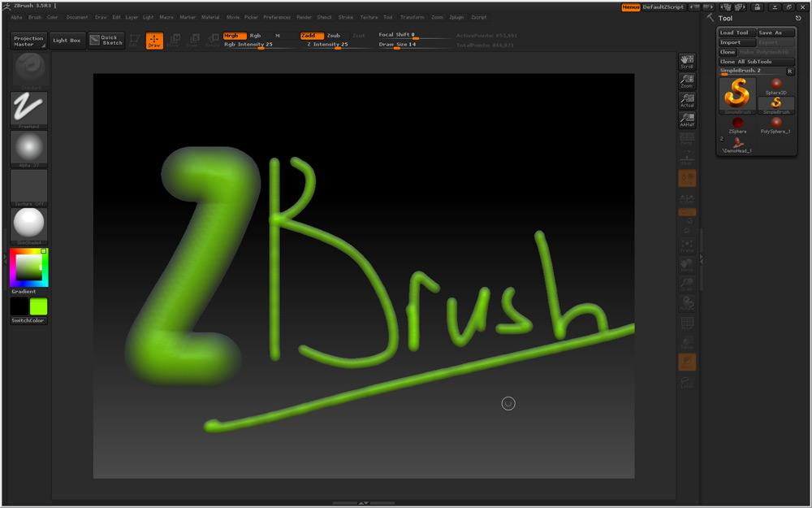The height and width of the screenshot is (508, 812).
Task: Open the Zplugin menu
Action: click(456, 17)
